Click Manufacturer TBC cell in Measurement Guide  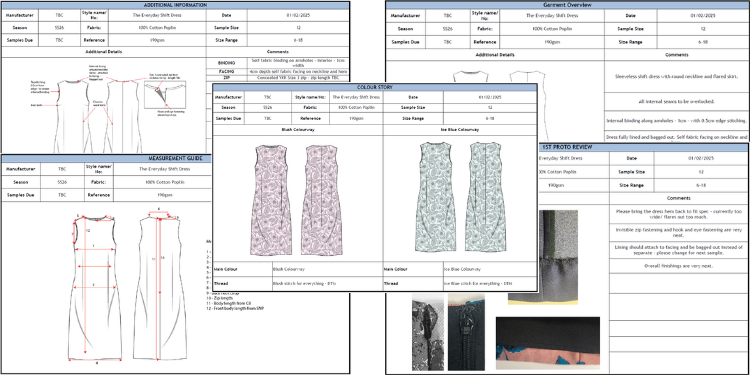tap(62, 169)
